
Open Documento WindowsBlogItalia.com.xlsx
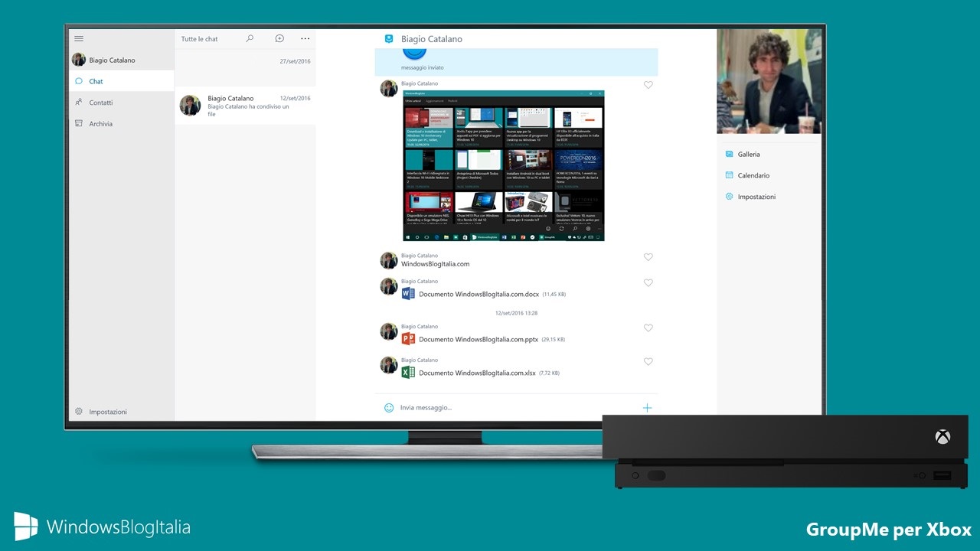[x=477, y=373]
